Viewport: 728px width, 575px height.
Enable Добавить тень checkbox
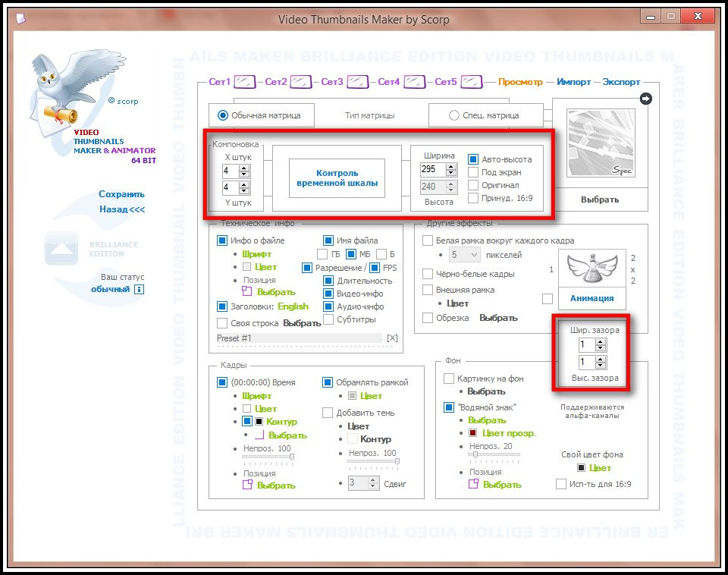point(328,413)
